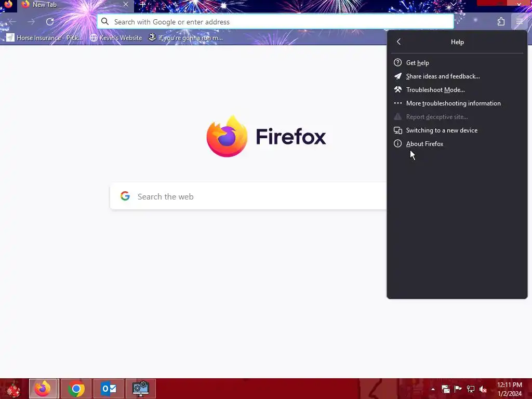Open the 'if you're gonna run m...' bookmark
The height and width of the screenshot is (399, 532).
coord(185,37)
